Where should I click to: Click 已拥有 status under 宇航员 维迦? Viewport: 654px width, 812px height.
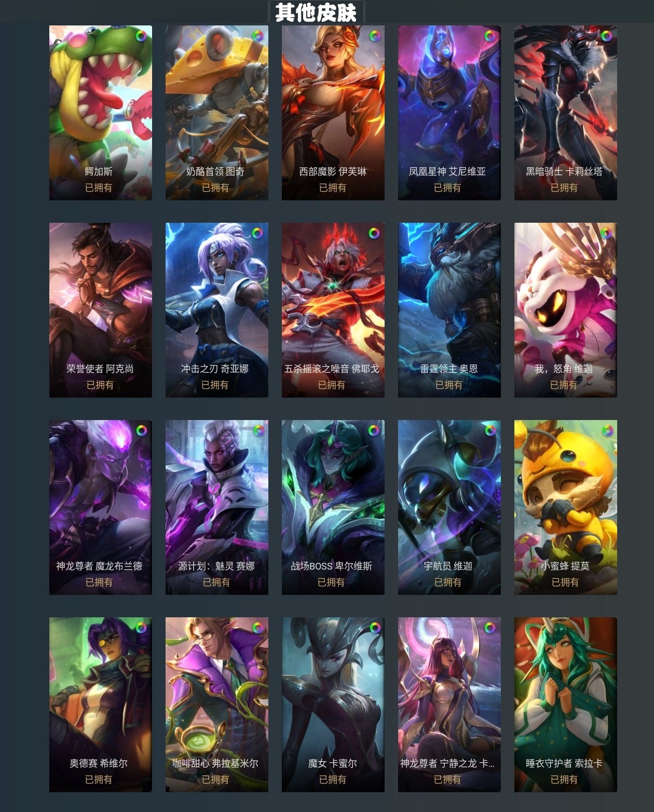coord(448,582)
